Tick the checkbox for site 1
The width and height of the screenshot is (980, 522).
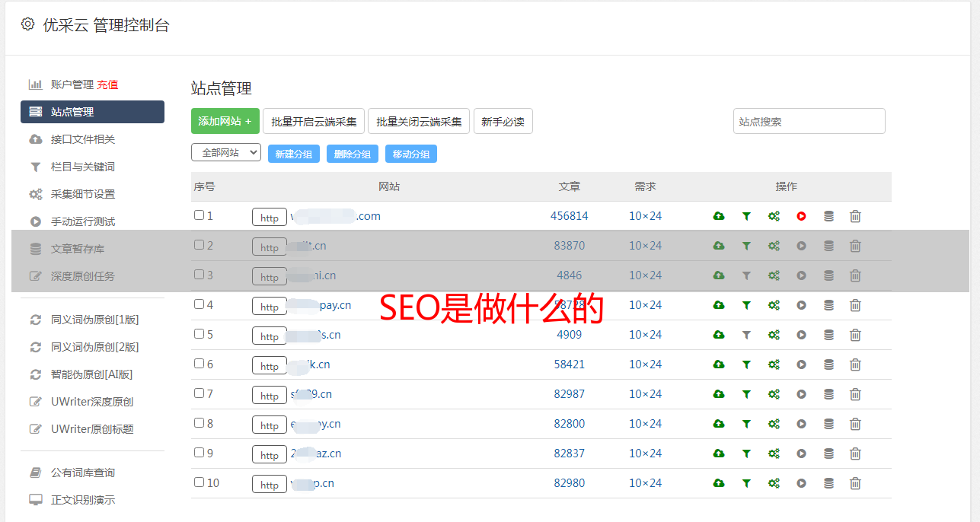pyautogui.click(x=199, y=215)
